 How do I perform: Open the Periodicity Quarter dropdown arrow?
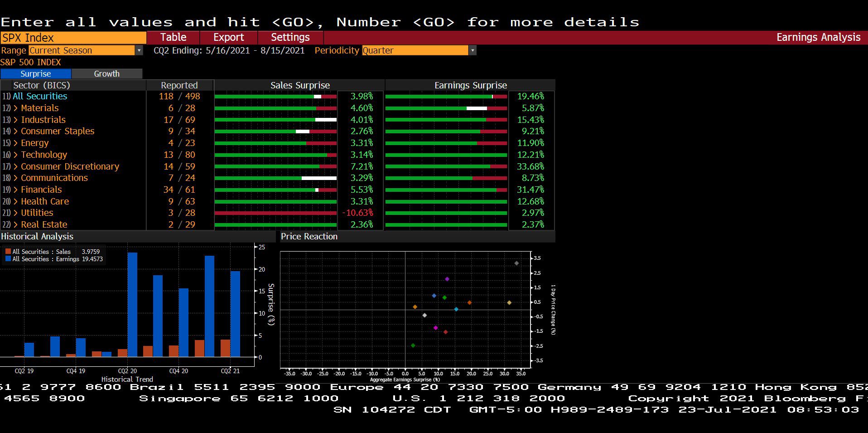473,51
